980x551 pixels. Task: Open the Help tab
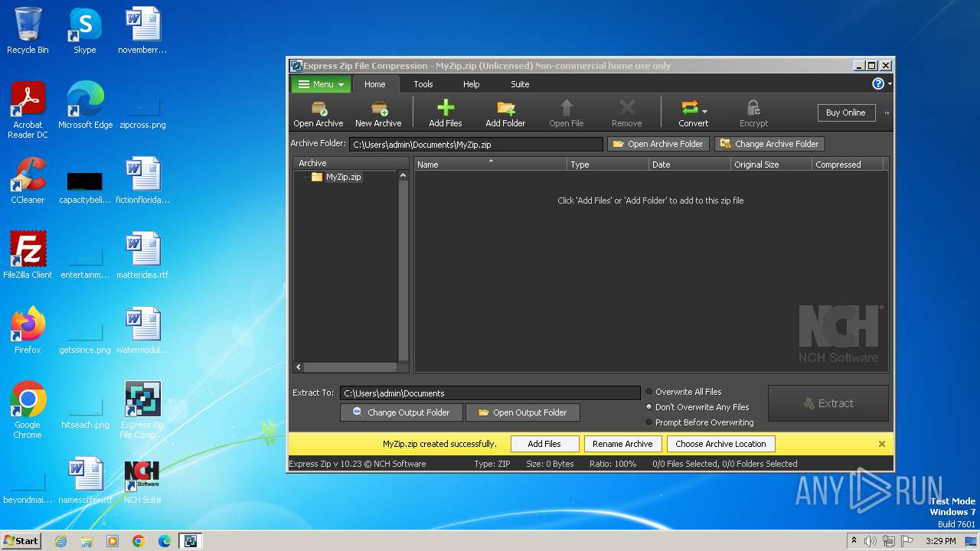tap(472, 84)
